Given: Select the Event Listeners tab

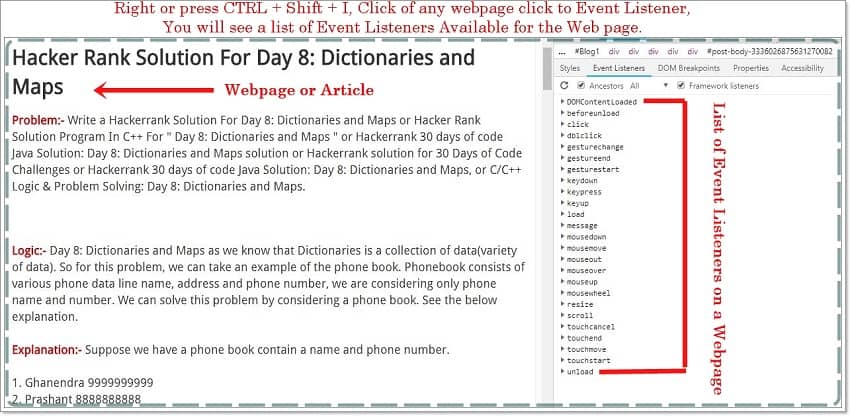Looking at the screenshot, I should 619,68.
